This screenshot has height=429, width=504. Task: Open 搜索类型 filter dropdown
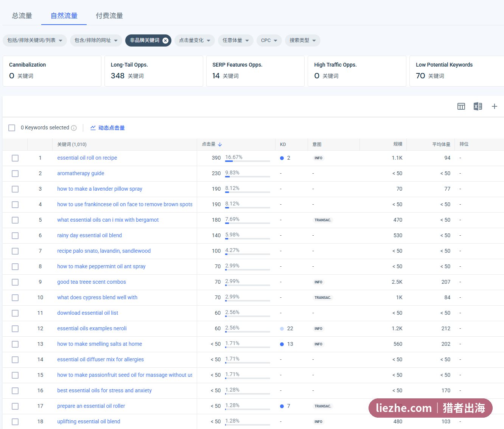tap(303, 40)
